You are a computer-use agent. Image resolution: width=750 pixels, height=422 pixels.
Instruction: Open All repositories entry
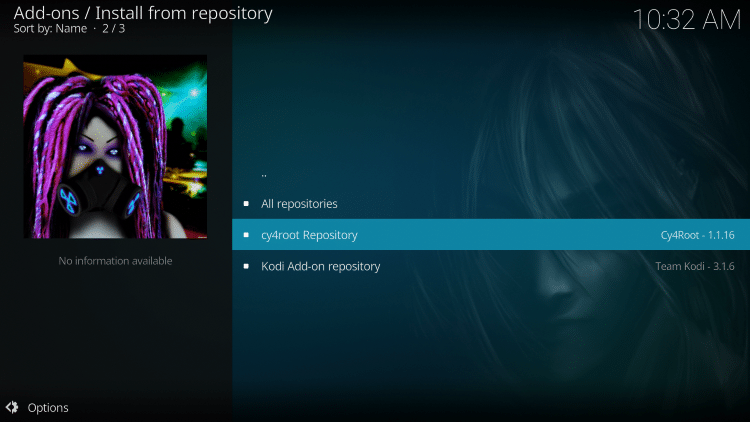tap(491, 204)
